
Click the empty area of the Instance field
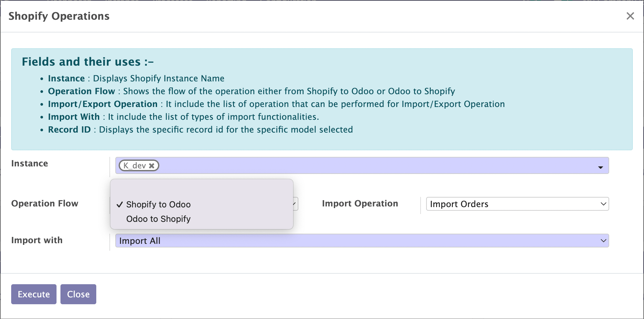coord(361,165)
